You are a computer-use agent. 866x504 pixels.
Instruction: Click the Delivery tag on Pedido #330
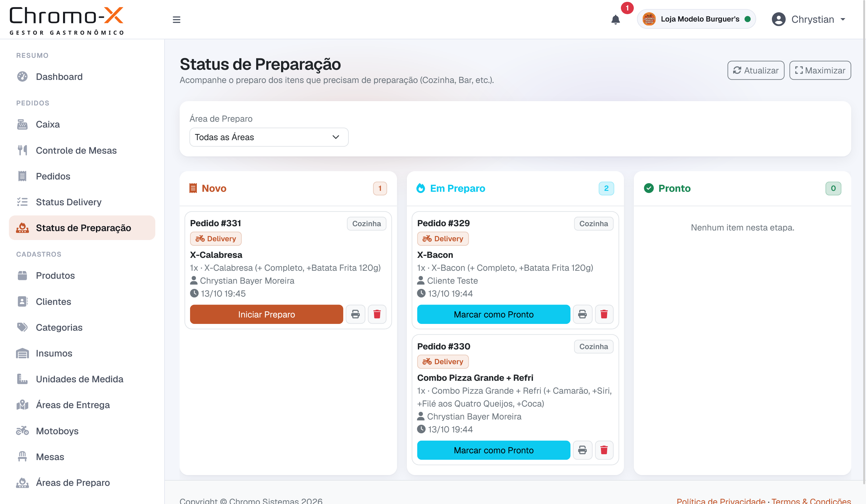coord(443,361)
